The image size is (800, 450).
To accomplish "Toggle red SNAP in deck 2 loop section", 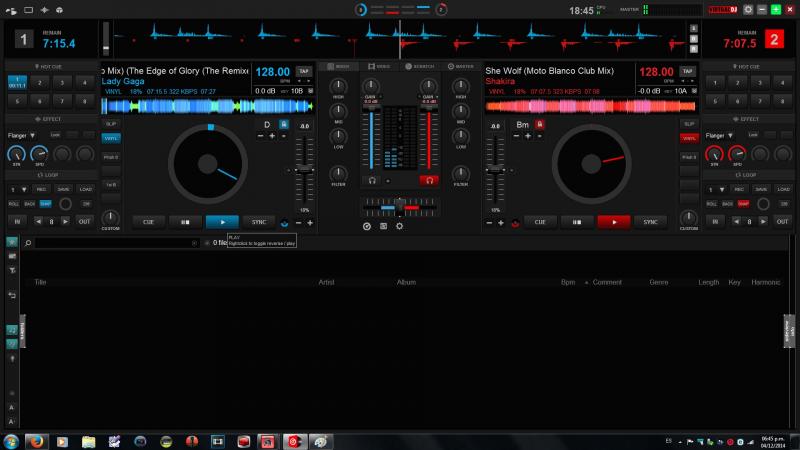I will 743,204.
